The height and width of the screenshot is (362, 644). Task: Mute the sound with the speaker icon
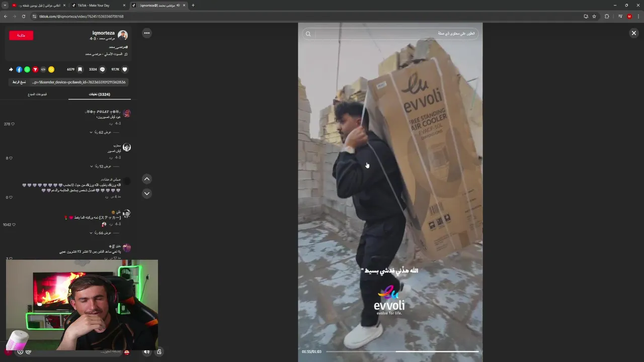click(x=146, y=351)
